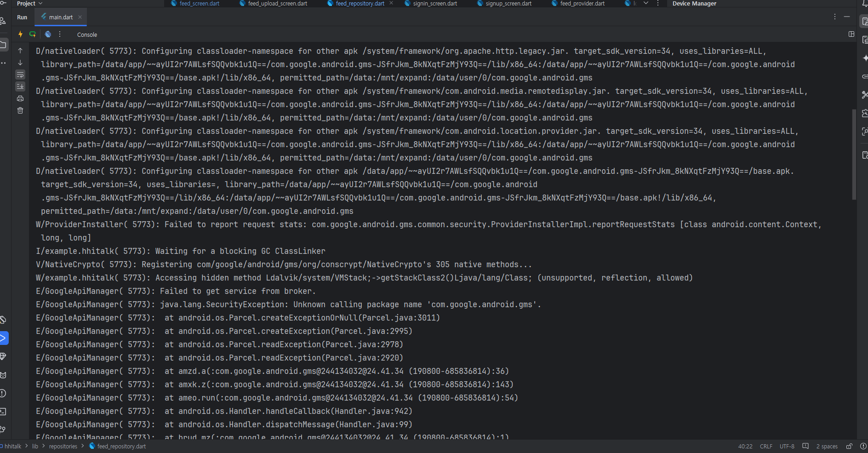Switch to signup_screen.dart tab
This screenshot has width=868, height=453.
pyautogui.click(x=504, y=3)
